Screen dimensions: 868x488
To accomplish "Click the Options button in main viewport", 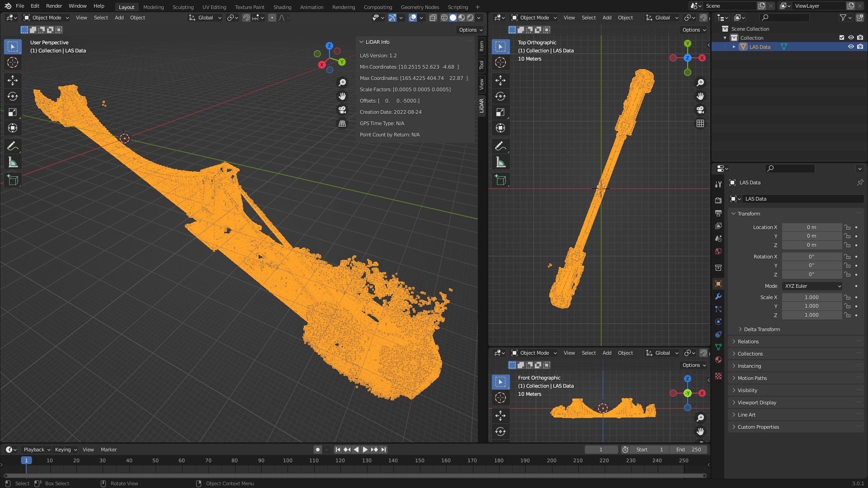I will 471,30.
